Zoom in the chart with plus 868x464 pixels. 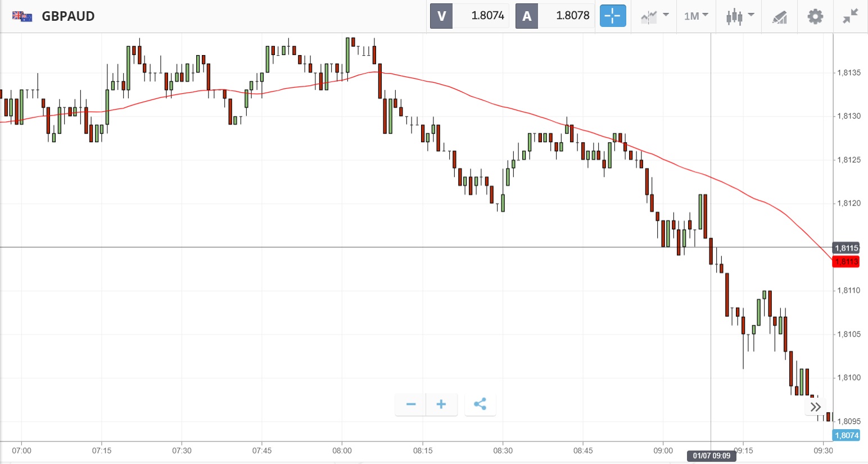441,404
